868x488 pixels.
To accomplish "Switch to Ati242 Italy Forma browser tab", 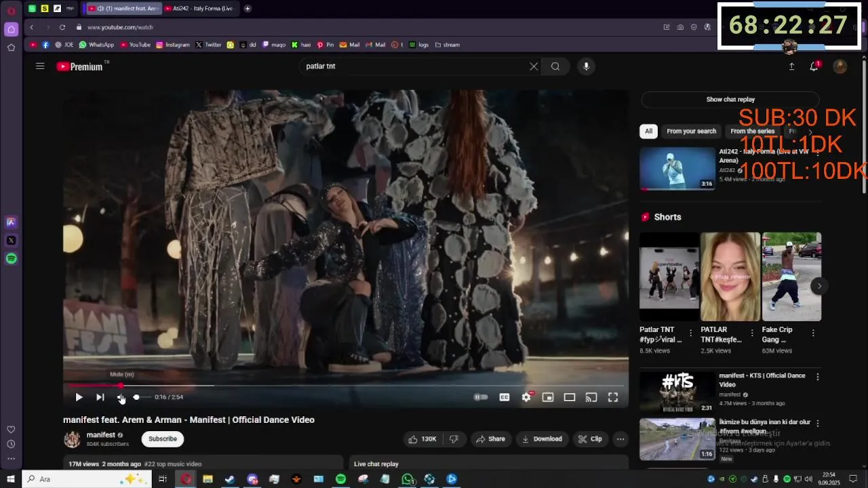I will click(199, 8).
